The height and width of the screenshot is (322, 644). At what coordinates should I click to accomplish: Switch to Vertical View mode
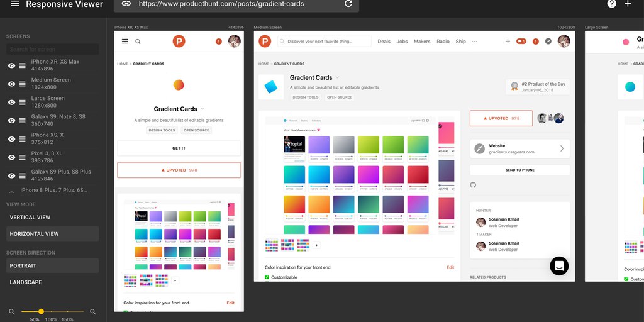click(53, 217)
